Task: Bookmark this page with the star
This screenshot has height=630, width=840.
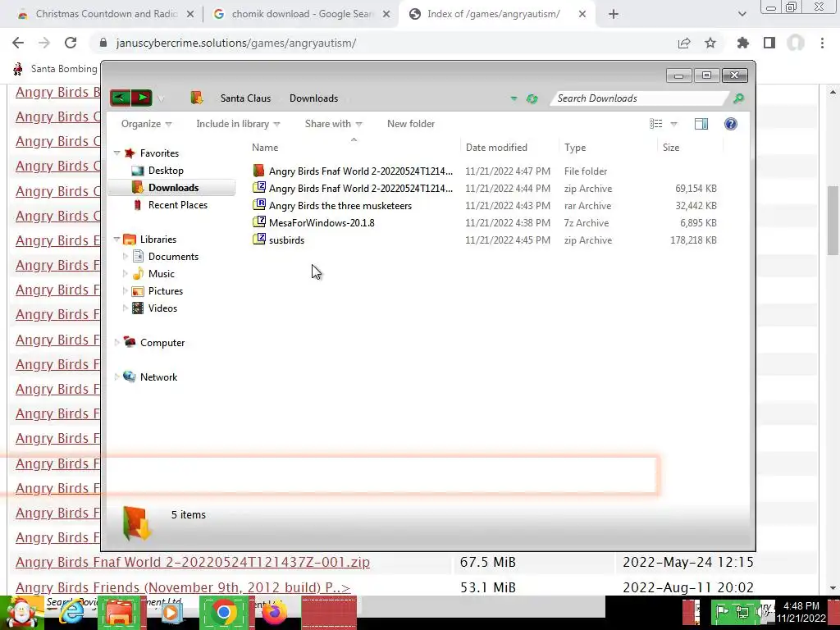Action: point(710,43)
